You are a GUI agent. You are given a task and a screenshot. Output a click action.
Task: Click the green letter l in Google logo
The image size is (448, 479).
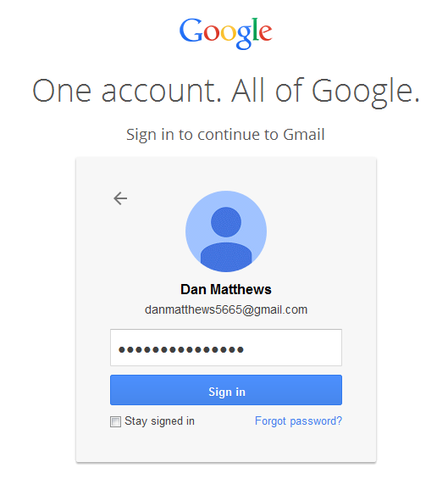click(255, 29)
